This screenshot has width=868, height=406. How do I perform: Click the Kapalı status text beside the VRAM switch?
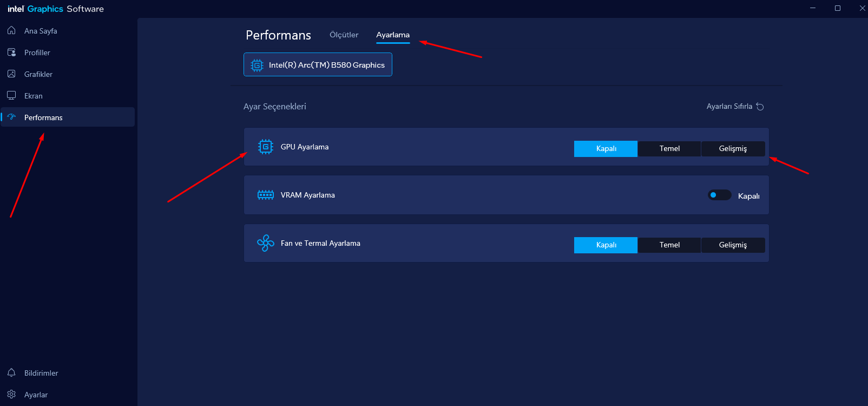(x=749, y=196)
